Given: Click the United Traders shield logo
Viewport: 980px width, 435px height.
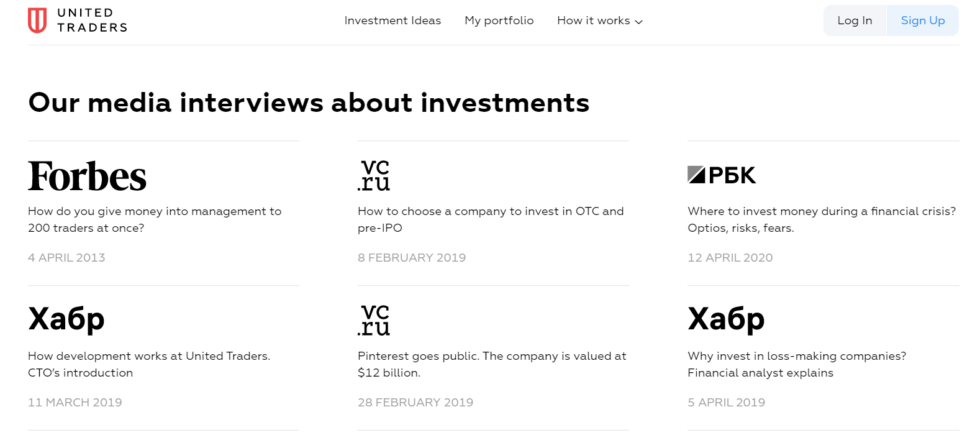Looking at the screenshot, I should [37, 21].
